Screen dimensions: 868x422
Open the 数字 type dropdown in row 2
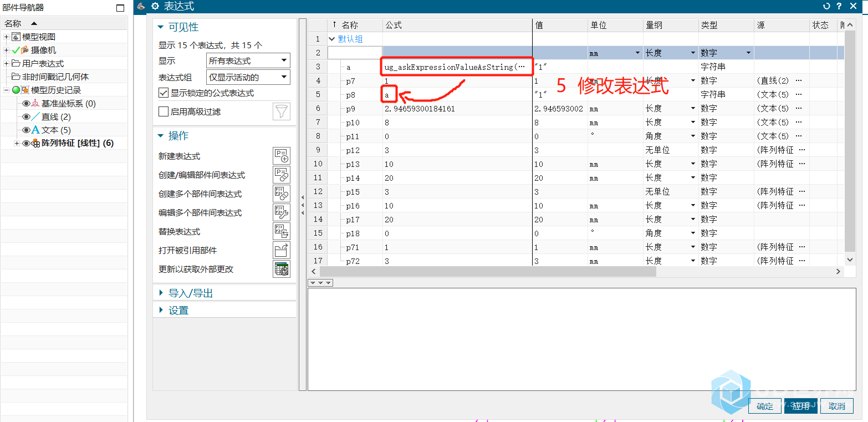748,53
